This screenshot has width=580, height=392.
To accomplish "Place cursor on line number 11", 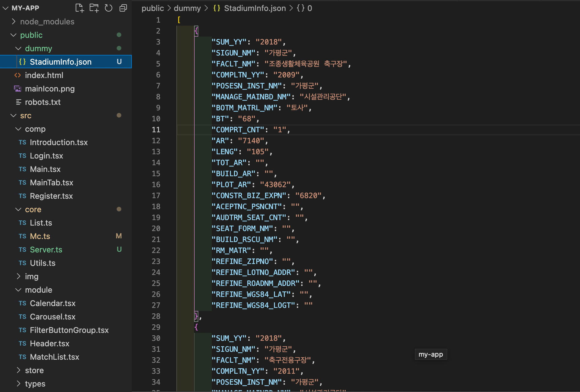I will pos(156,130).
